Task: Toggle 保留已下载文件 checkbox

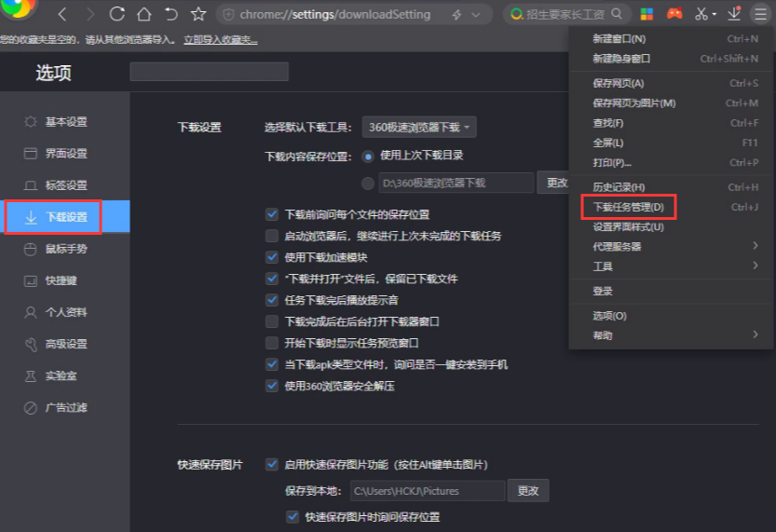Action: click(x=272, y=279)
